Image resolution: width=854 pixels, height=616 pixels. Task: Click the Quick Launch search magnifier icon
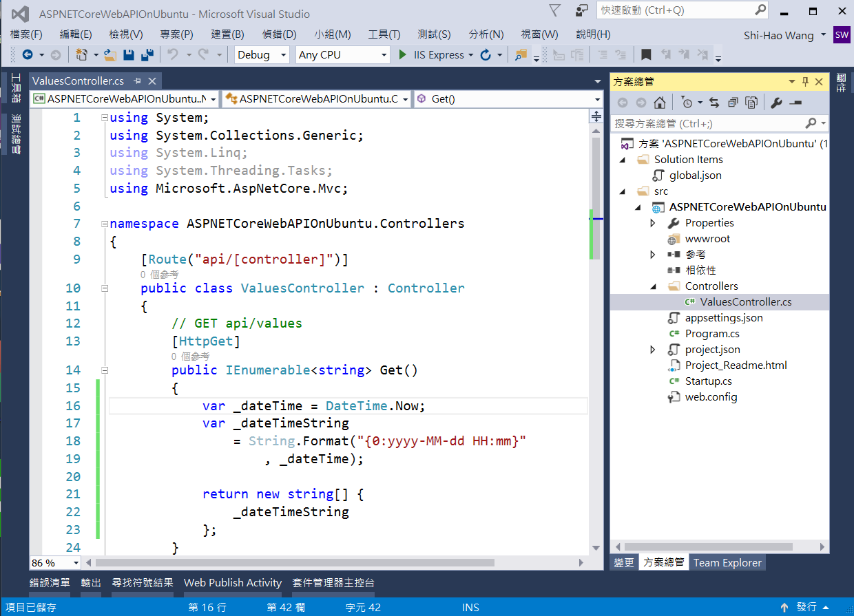760,10
